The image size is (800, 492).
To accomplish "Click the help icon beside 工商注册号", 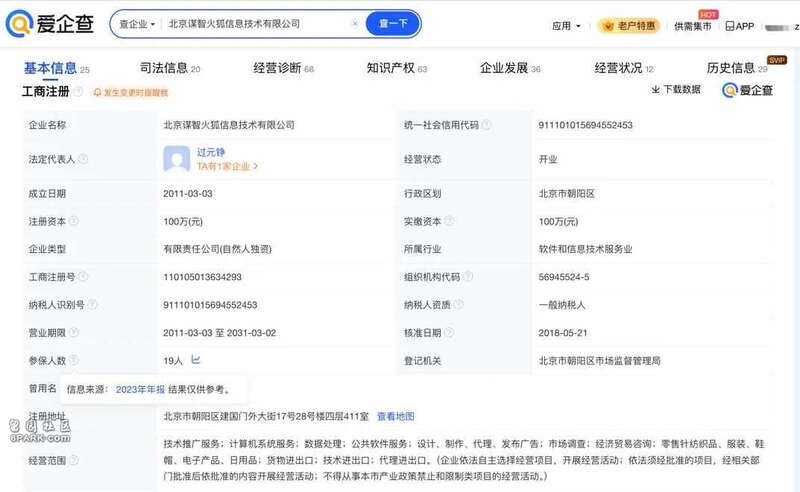I will [83, 277].
